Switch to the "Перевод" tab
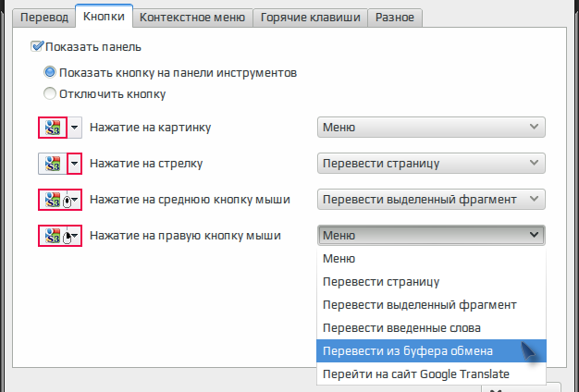Image resolution: width=579 pixels, height=392 pixels. click(44, 18)
